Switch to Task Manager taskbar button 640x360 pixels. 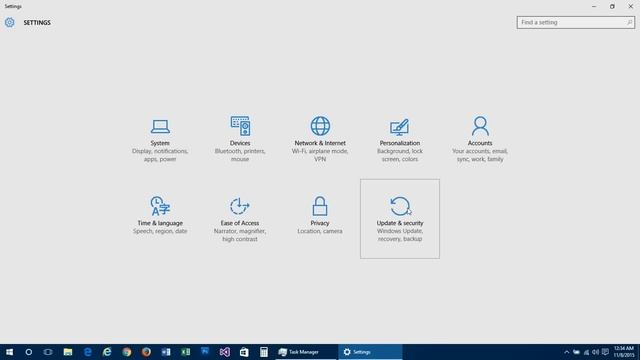point(306,352)
